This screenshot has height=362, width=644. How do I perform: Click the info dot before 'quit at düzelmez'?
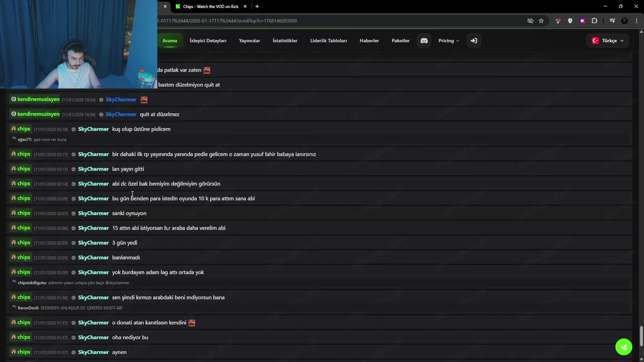(101, 114)
